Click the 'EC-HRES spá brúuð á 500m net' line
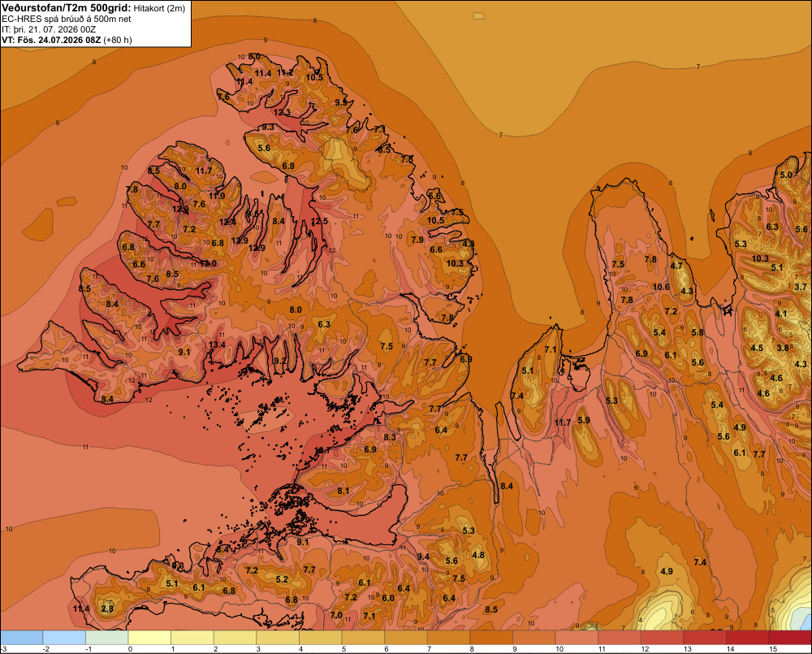The height and width of the screenshot is (654, 812). (67, 19)
